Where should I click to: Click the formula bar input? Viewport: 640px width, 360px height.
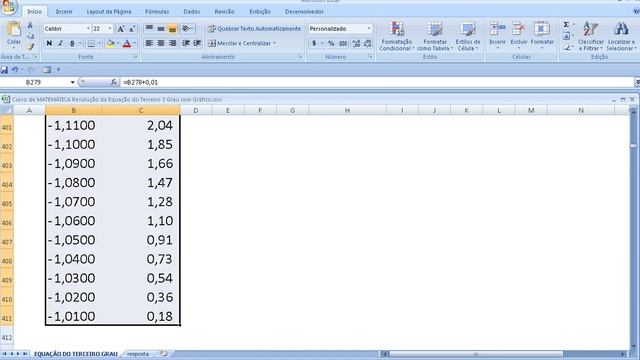[378, 82]
